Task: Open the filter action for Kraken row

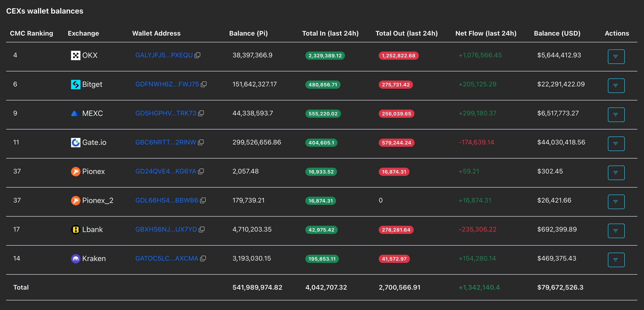Action: [616, 260]
